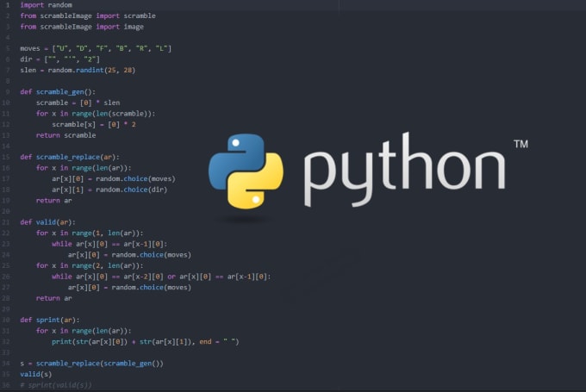Click the large "python" wordmark
Screen dimensions: 586x392
click(404, 170)
